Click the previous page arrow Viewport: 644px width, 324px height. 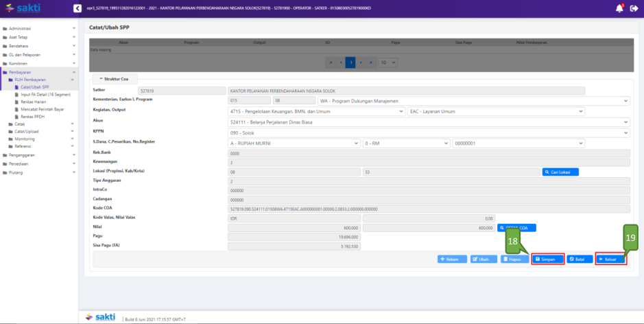click(x=340, y=62)
